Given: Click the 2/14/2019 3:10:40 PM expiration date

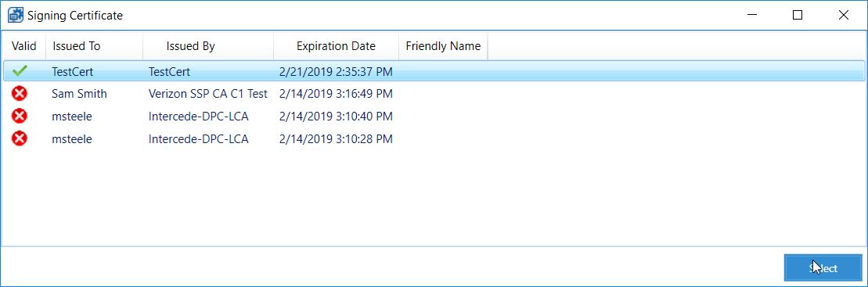Looking at the screenshot, I should 336,117.
